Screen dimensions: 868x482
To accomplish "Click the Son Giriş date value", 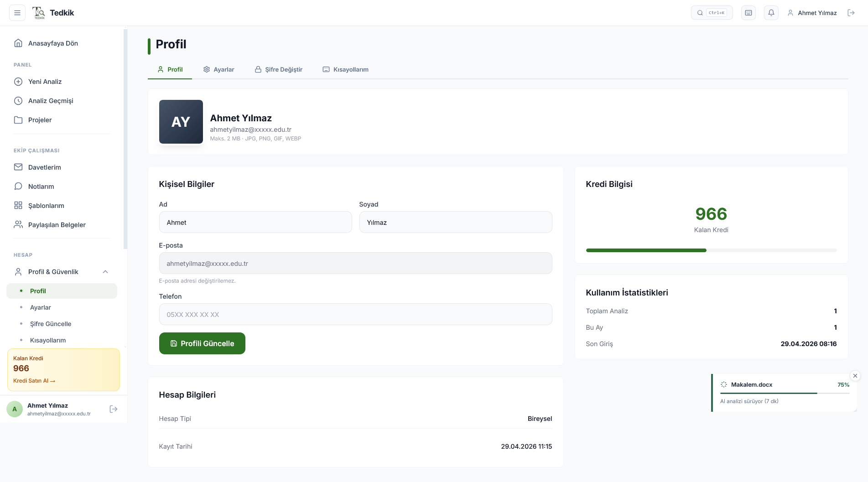I will pos(808,344).
